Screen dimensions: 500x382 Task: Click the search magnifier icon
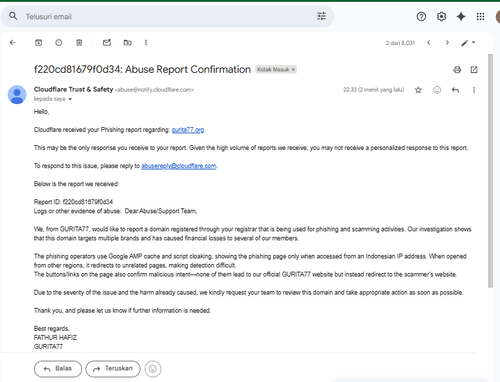click(x=13, y=16)
